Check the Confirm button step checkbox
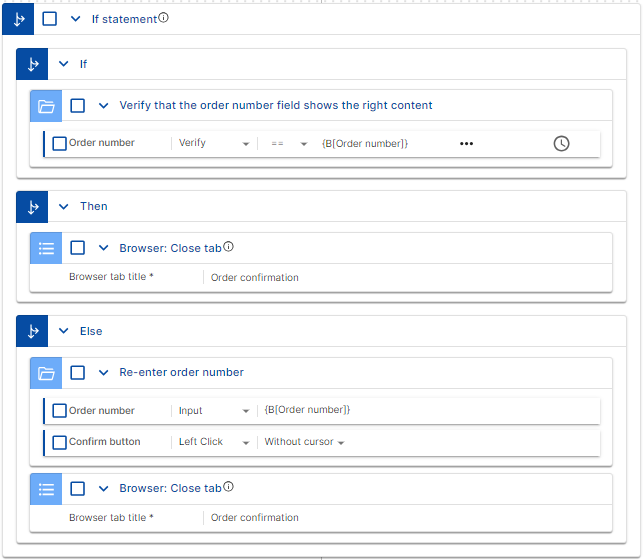The height and width of the screenshot is (560, 643). (x=60, y=442)
